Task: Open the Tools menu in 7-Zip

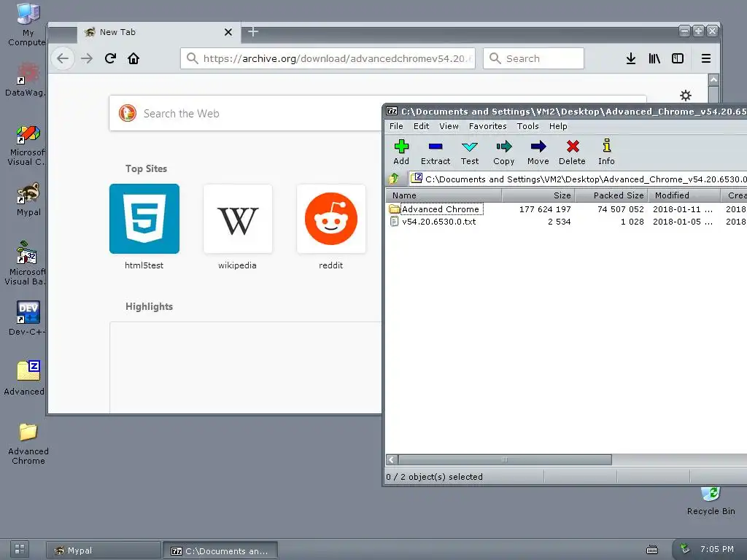Action: [x=528, y=126]
